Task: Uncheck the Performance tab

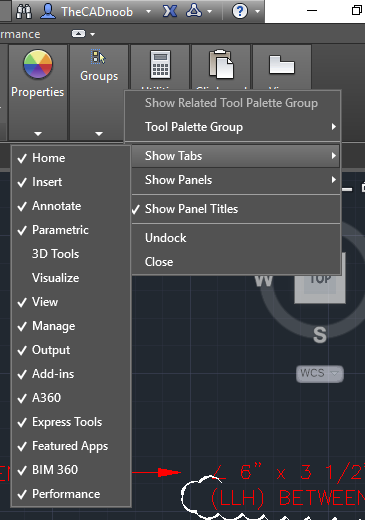Action: pyautogui.click(x=71, y=494)
